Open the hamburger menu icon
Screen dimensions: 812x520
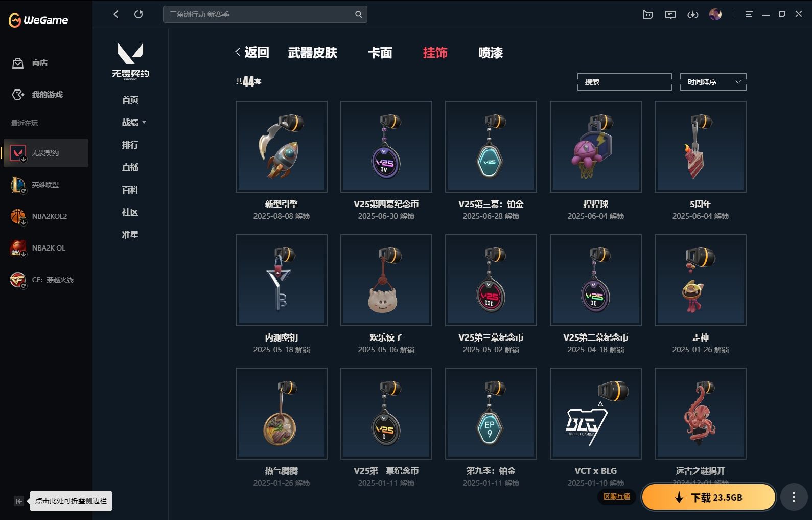749,14
